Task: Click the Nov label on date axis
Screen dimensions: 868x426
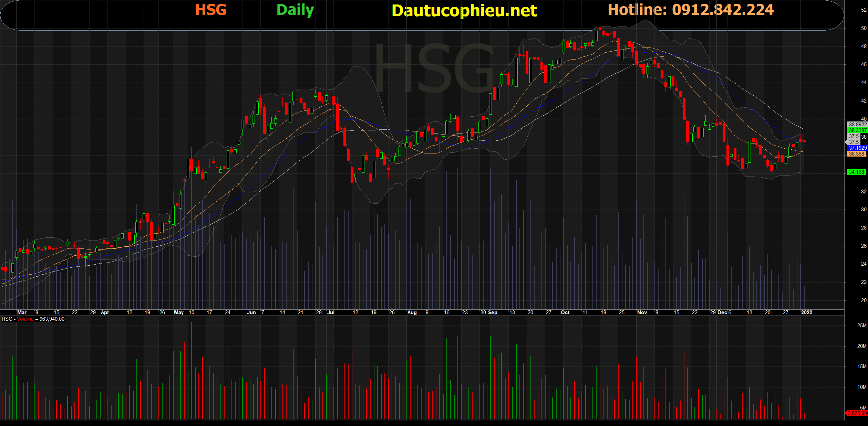Action: [642, 312]
